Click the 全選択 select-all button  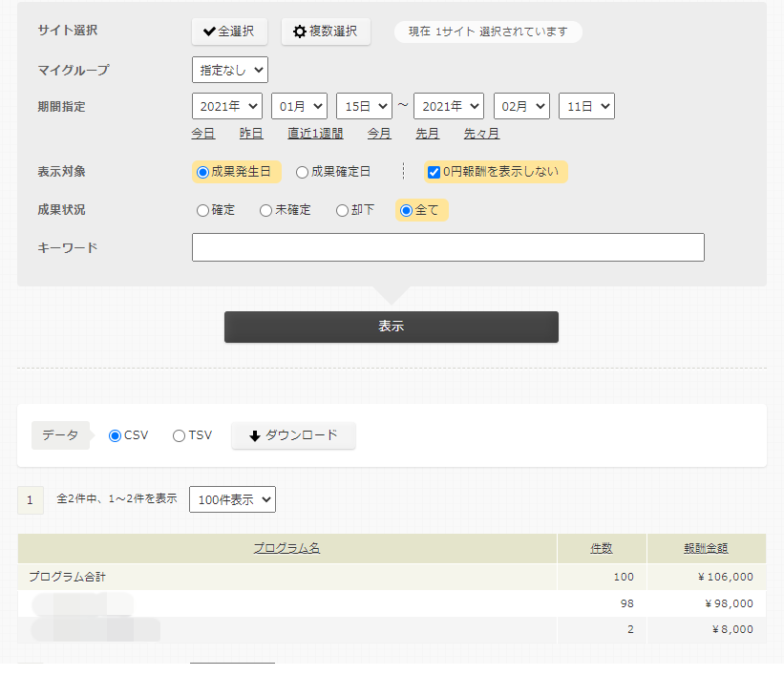[x=229, y=32]
